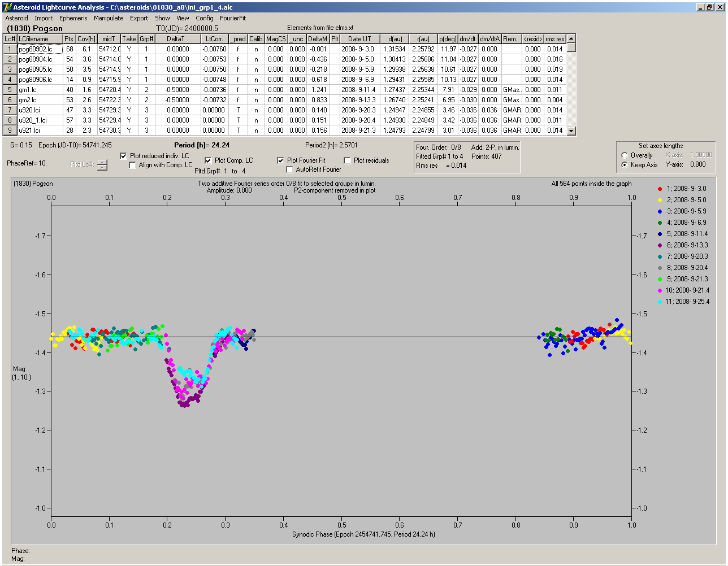Click the u920.lci filename cell

tap(40, 110)
